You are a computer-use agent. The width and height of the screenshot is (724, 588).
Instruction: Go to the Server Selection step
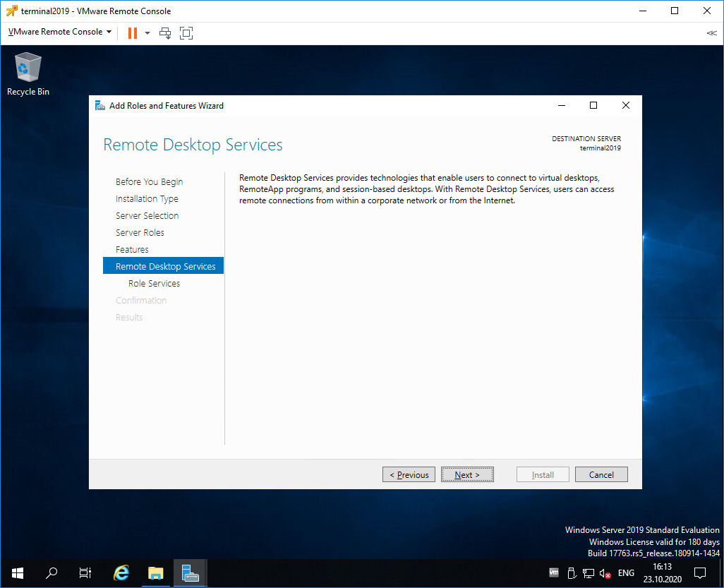click(x=147, y=216)
